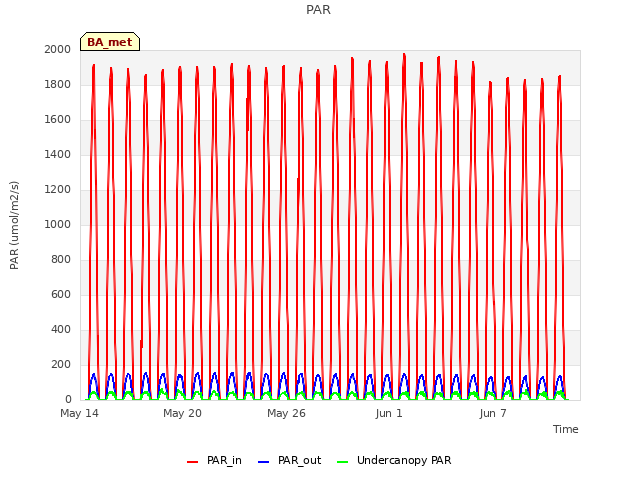Screen dimensions: 640x480
Task: Click the blue PAR_out legend swatch
Action: tap(264, 462)
